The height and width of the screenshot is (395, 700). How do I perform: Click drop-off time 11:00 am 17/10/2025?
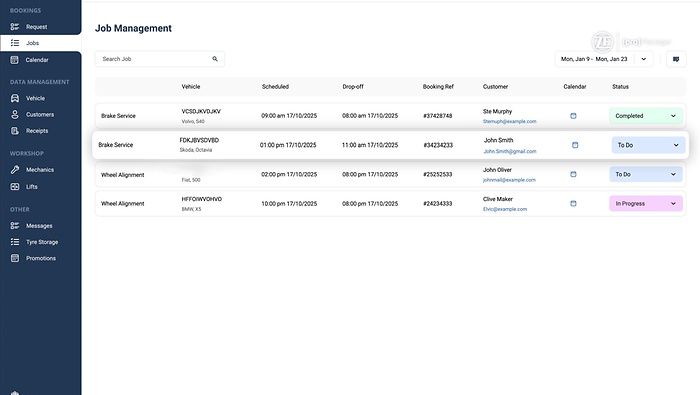pyautogui.click(x=370, y=145)
